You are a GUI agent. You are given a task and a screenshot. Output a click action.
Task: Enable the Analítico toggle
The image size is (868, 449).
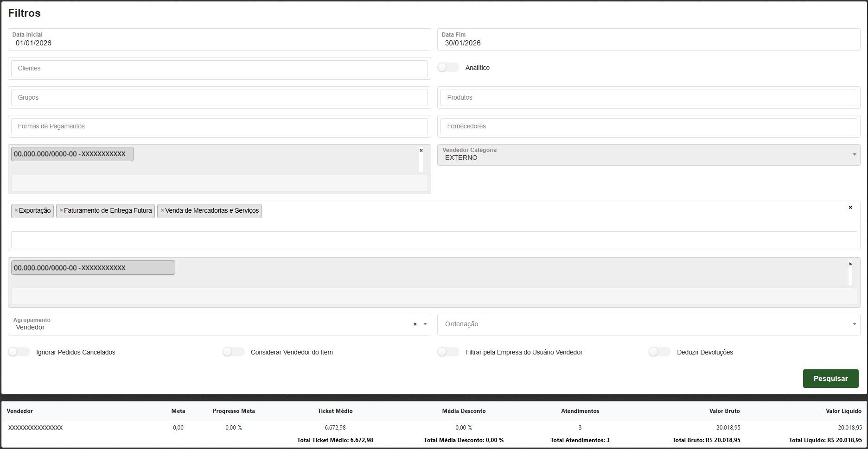448,68
